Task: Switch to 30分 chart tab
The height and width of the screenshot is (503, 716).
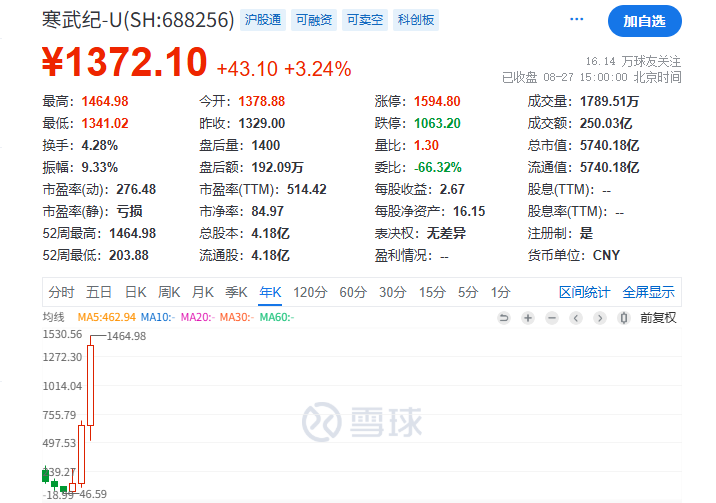Action: click(393, 292)
